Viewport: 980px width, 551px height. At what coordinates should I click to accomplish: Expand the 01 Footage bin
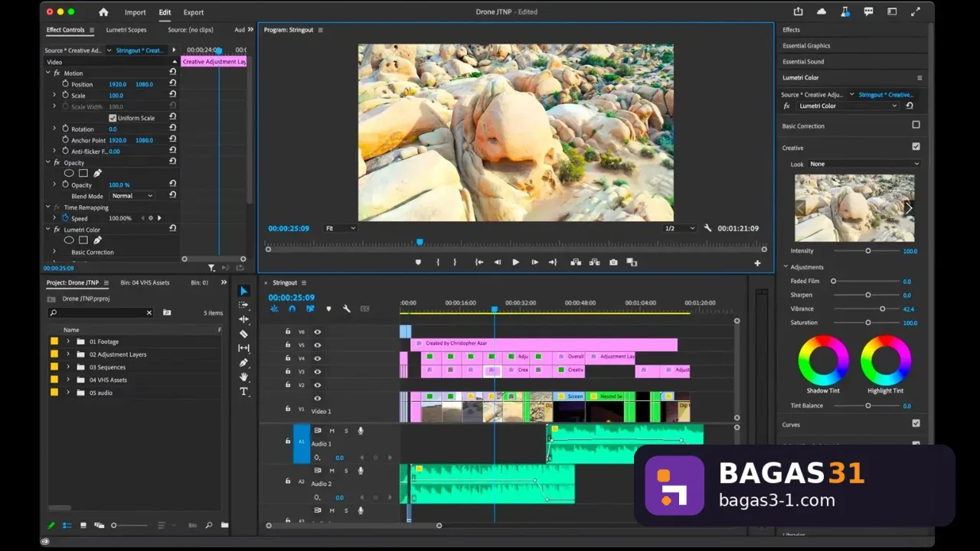click(67, 341)
